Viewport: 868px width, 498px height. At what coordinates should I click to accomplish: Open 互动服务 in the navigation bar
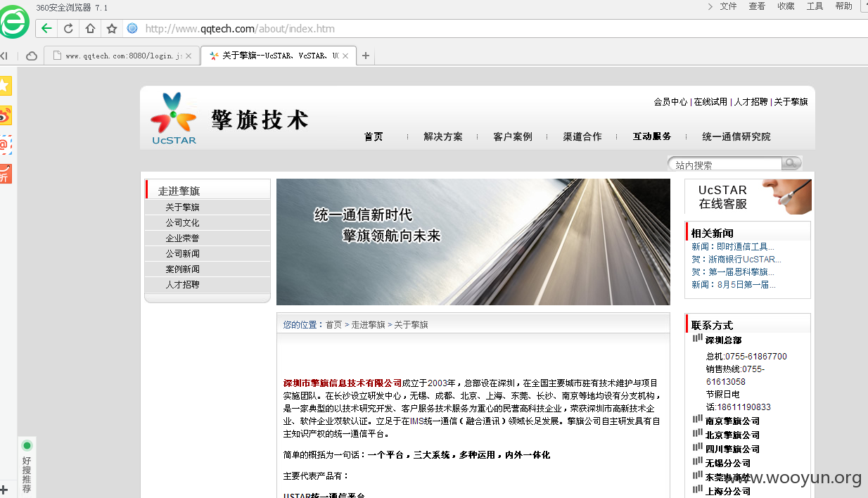tap(652, 136)
